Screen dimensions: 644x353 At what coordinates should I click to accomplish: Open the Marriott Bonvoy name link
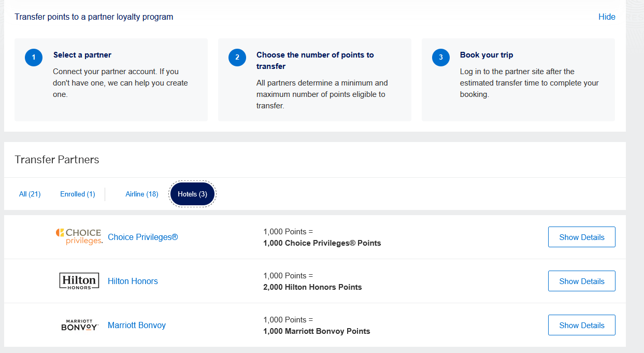pos(137,325)
